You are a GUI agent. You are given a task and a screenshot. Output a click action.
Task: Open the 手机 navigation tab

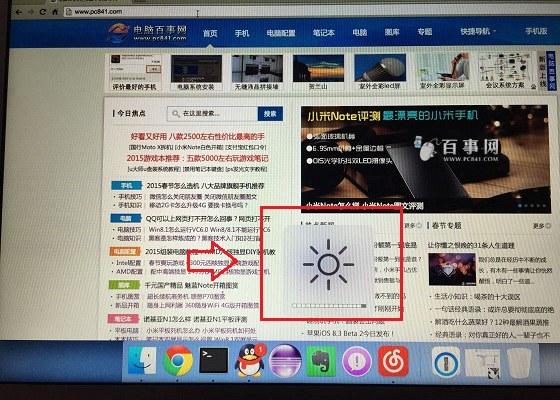pyautogui.click(x=242, y=33)
